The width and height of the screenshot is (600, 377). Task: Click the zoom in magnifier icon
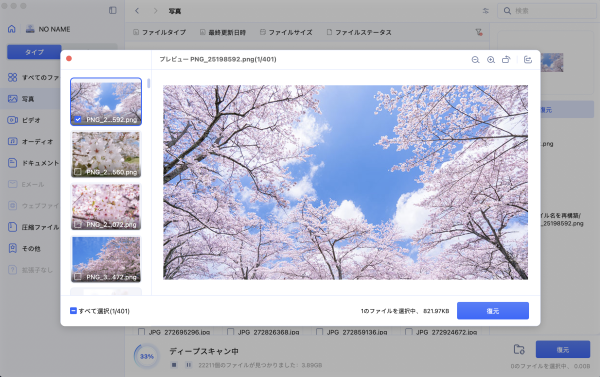(491, 60)
